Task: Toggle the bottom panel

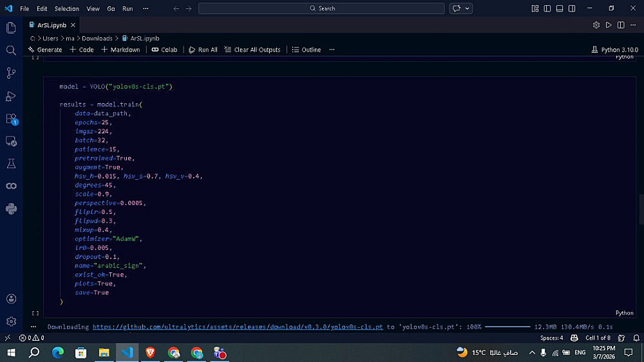Action: click(x=560, y=8)
